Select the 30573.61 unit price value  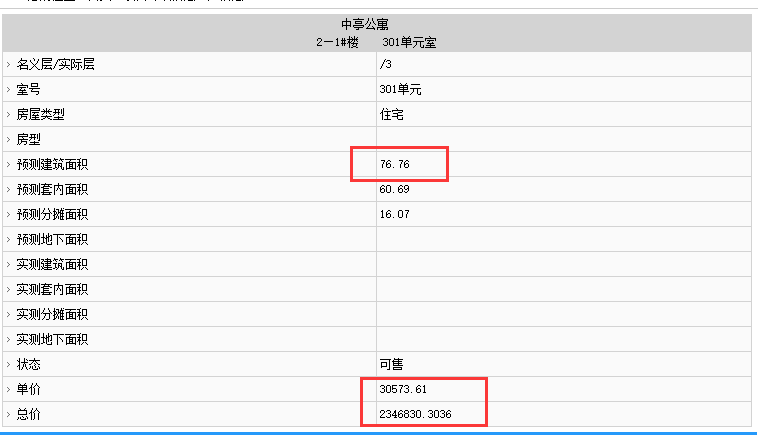pyautogui.click(x=403, y=390)
